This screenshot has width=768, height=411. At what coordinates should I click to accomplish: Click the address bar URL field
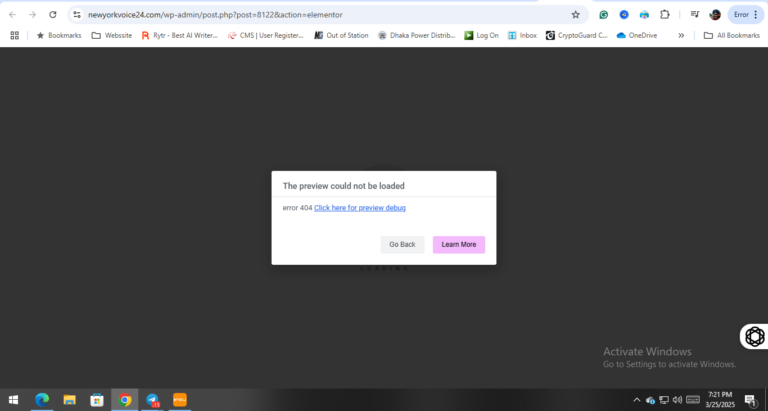[323, 15]
